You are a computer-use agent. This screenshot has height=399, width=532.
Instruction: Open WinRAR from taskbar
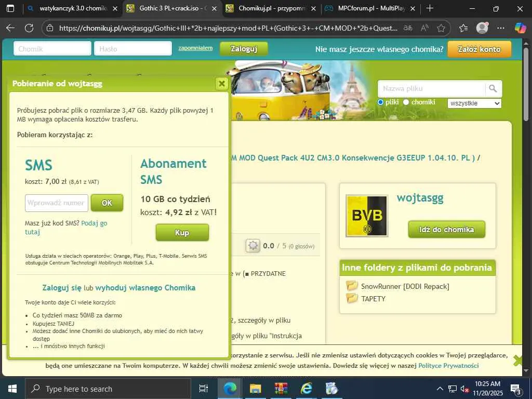click(281, 389)
